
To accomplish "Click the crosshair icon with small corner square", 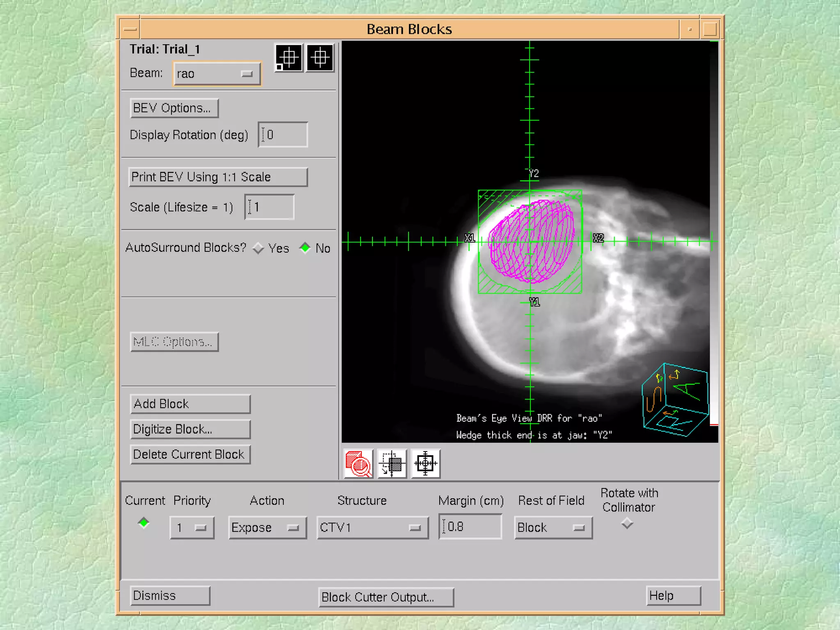I will 289,58.
